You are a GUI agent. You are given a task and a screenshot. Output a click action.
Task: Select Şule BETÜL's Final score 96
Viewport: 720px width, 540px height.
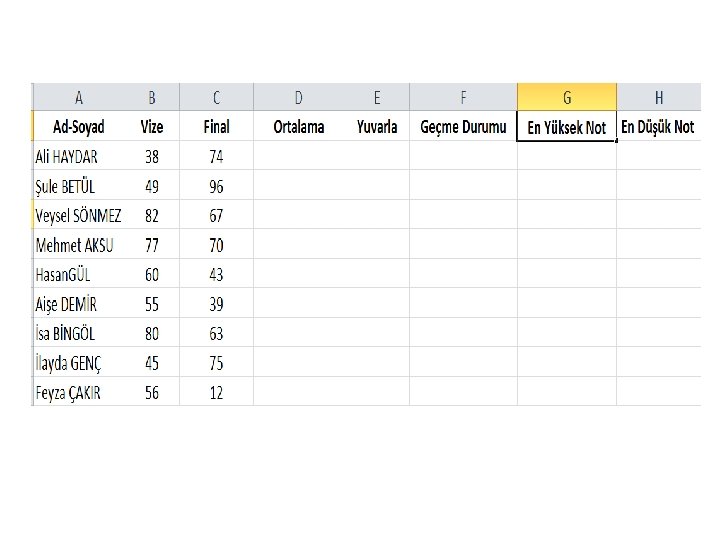216,186
